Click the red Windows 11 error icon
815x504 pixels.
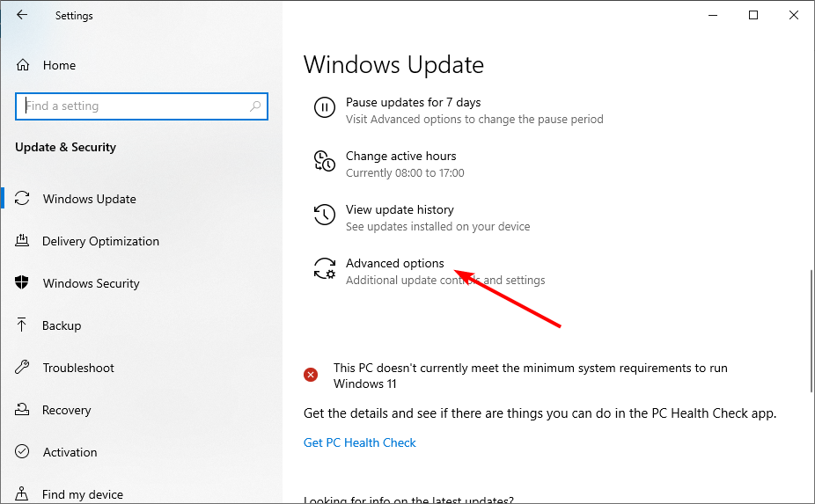tap(311, 375)
